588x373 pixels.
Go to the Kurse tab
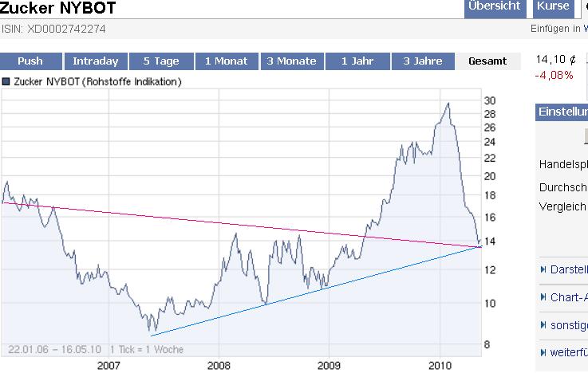553,6
